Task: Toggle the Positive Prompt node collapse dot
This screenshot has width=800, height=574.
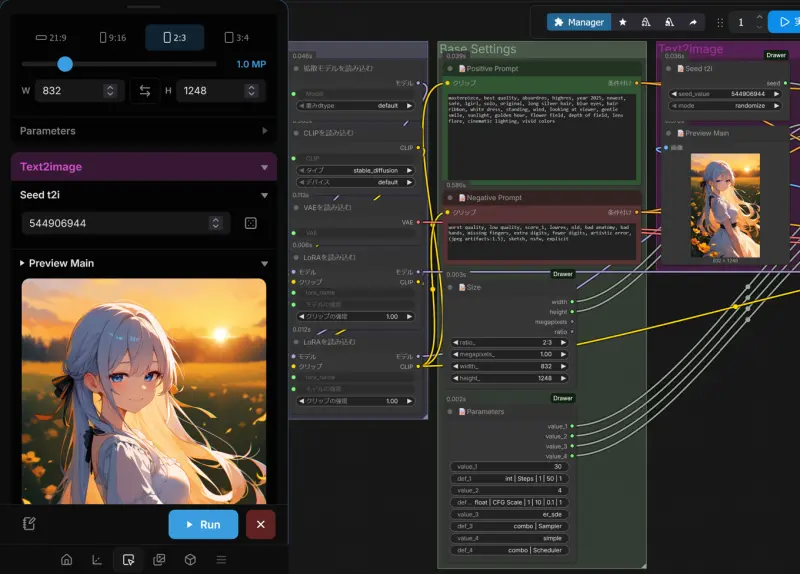Action: [x=450, y=68]
